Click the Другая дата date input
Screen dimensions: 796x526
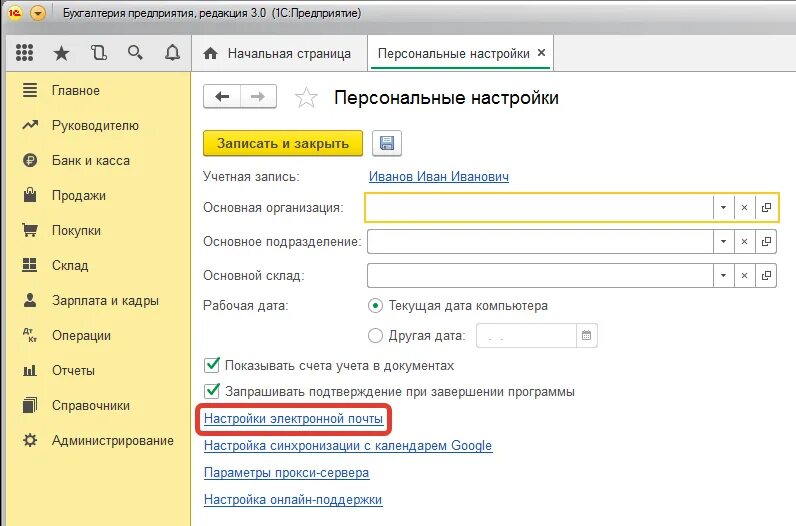click(526, 336)
